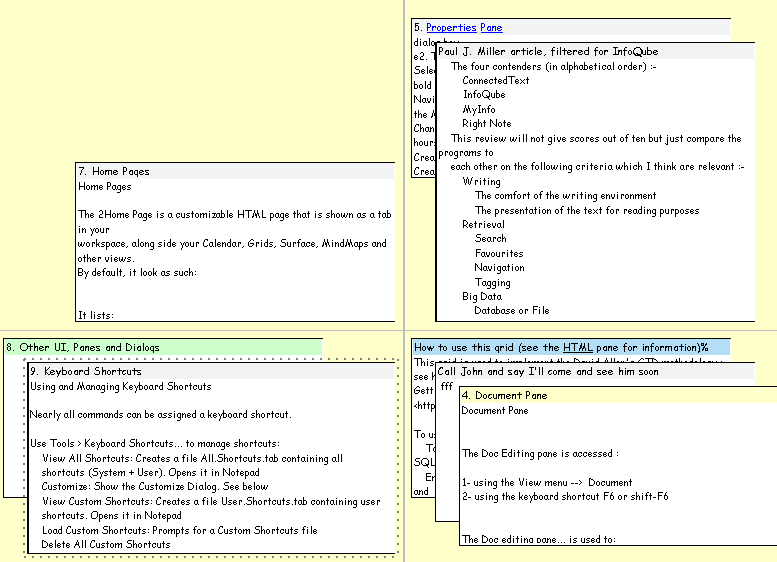Click the 'MyInfo' contender line
The image size is (777, 562).
pos(479,109)
